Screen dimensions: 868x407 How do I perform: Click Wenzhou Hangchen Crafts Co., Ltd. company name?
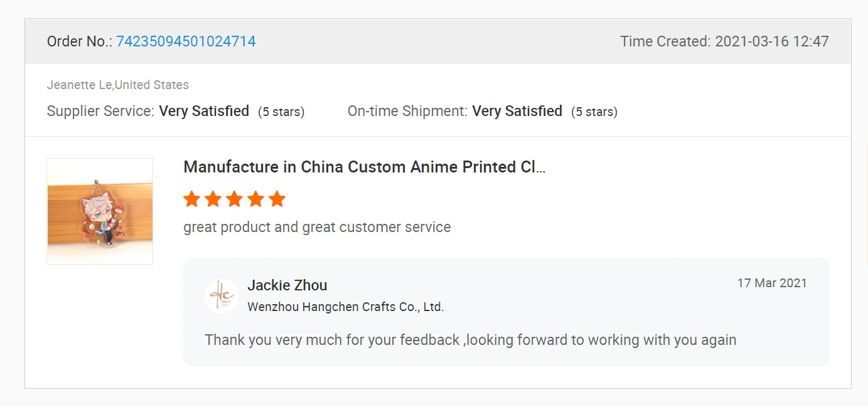coord(345,307)
